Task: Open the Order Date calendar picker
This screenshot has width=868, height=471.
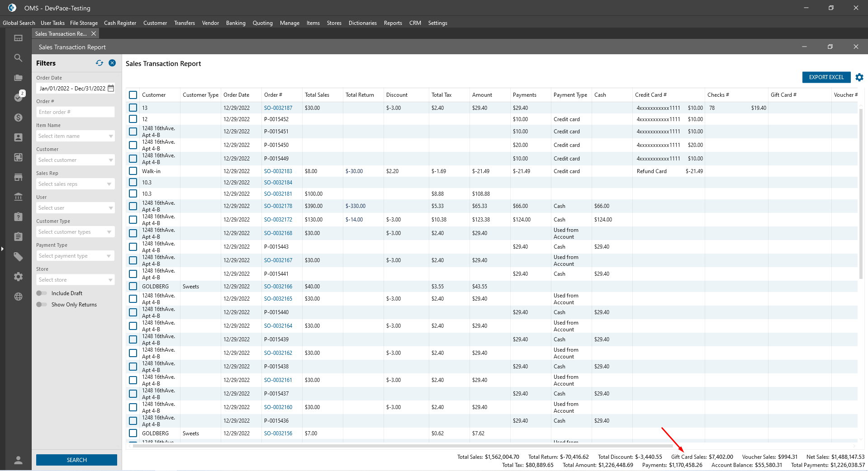Action: tap(111, 88)
